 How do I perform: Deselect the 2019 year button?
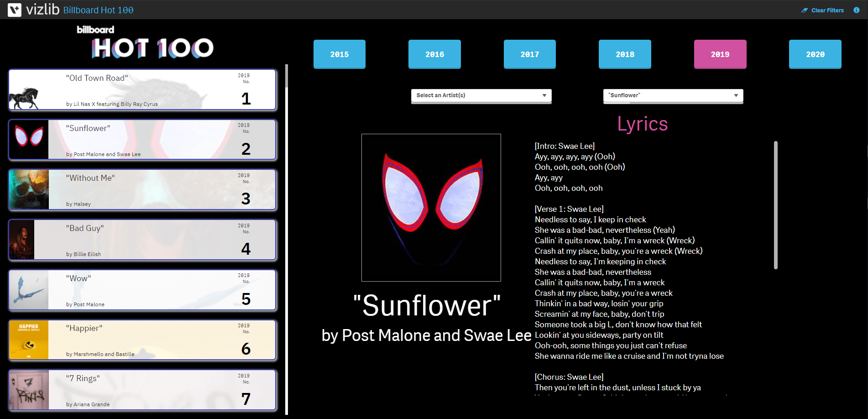(720, 54)
